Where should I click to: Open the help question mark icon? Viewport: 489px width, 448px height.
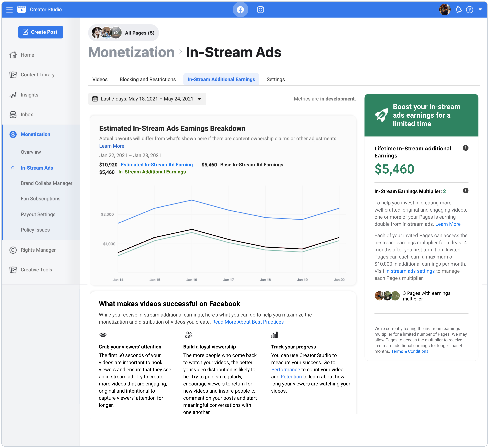coord(470,9)
